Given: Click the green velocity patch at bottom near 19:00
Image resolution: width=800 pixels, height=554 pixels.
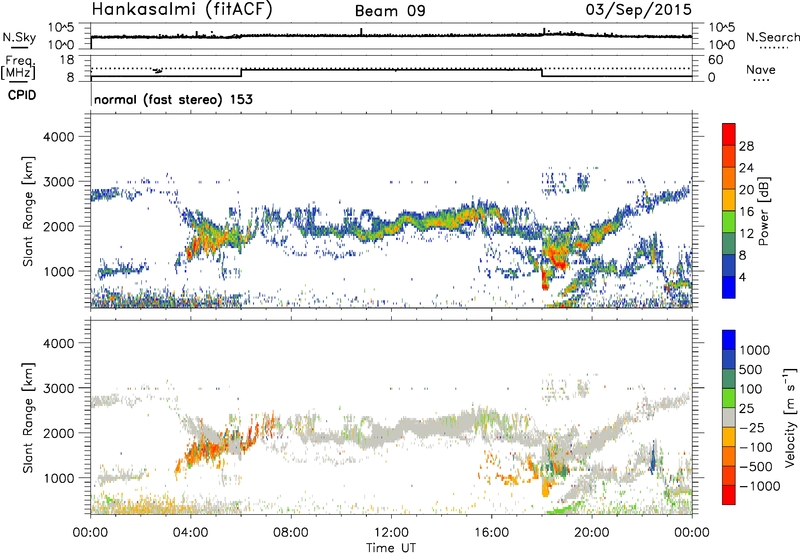Looking at the screenshot, I should 565,508.
